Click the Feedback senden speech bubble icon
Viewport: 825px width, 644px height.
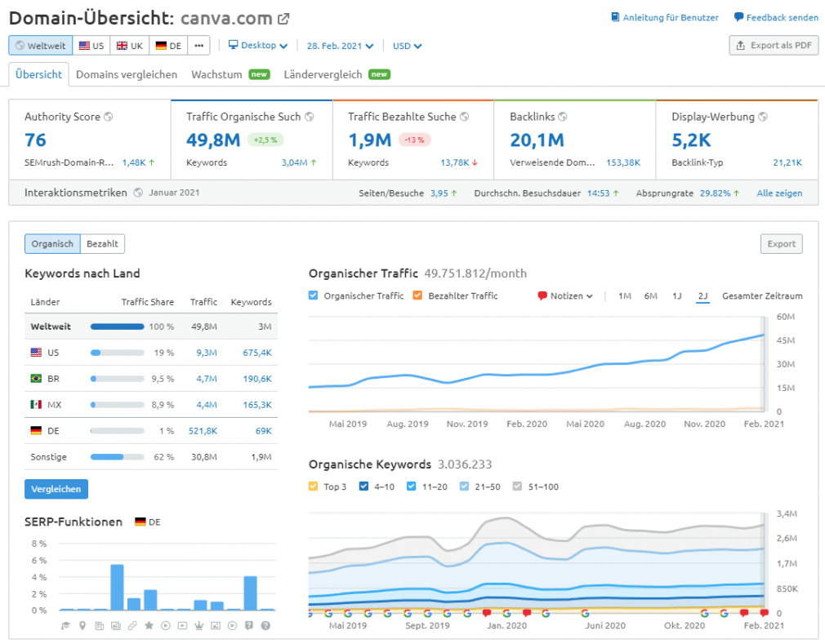click(x=738, y=17)
